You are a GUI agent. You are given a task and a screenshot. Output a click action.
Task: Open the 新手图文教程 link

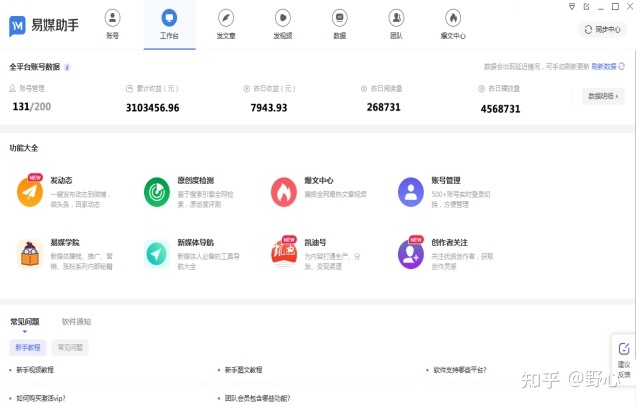point(243,370)
